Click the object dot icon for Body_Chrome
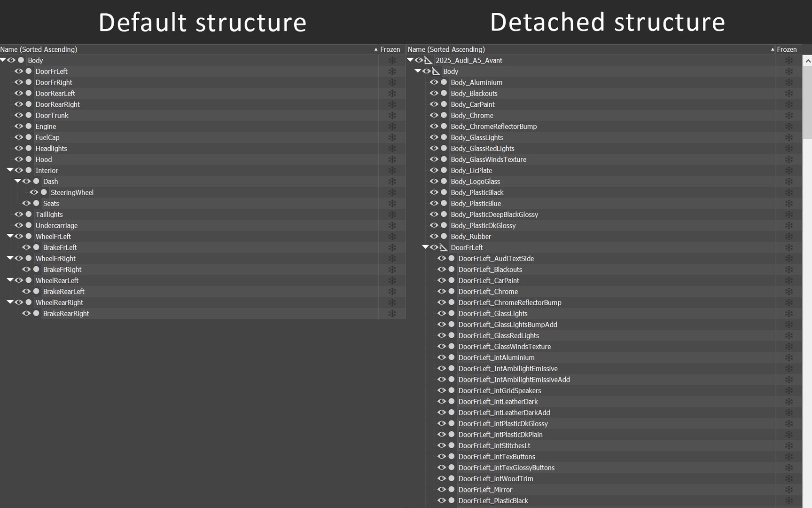Viewport: 812px width, 508px height. [444, 115]
